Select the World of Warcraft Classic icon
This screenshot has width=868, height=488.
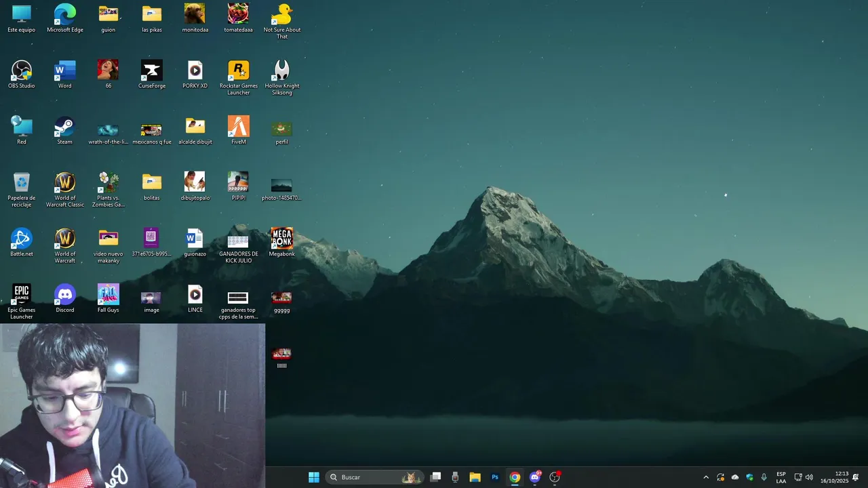coord(65,190)
